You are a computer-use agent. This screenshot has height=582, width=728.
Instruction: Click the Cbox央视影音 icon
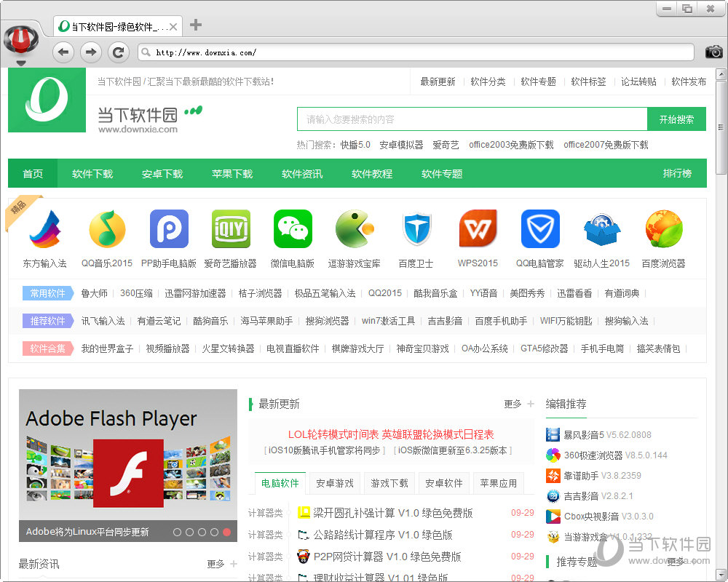point(553,516)
